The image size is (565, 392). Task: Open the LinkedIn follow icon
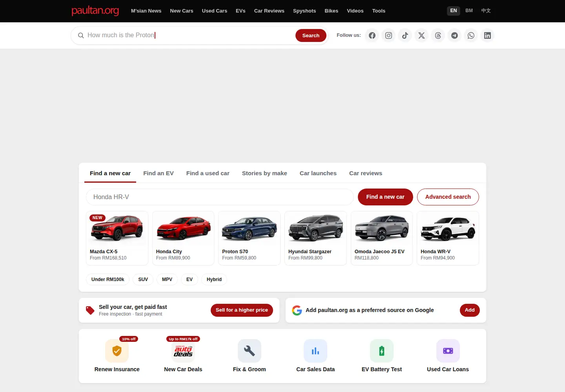tap(487, 36)
